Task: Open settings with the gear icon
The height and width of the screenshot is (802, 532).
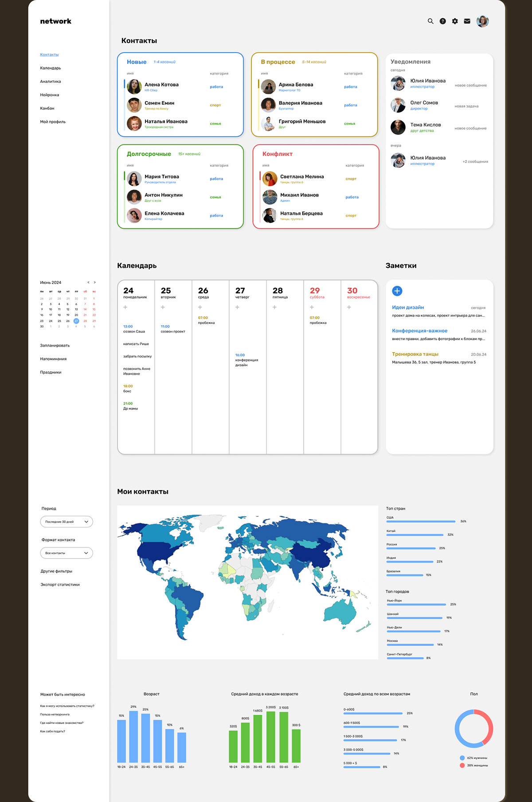Action: click(x=455, y=21)
